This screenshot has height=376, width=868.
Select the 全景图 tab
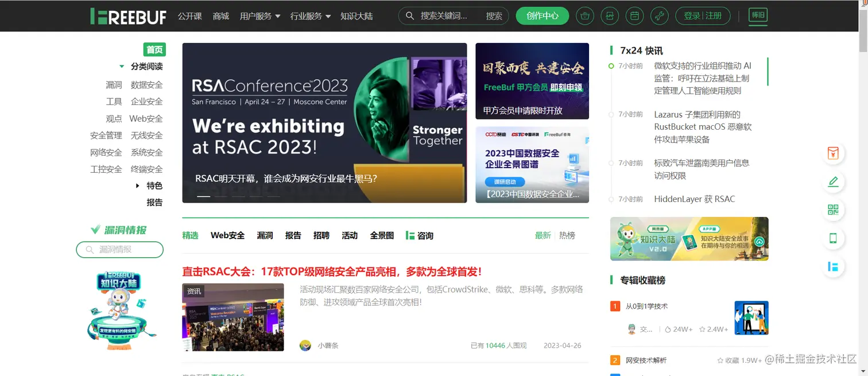pos(382,235)
